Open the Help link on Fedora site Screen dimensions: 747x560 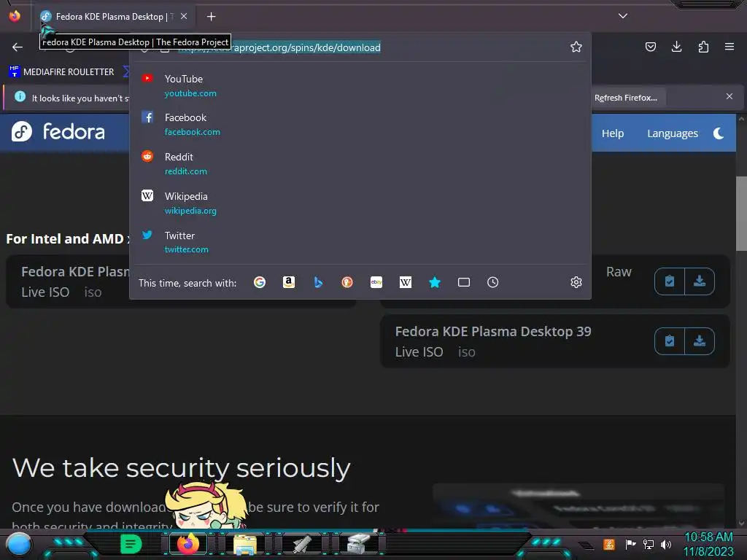(613, 133)
